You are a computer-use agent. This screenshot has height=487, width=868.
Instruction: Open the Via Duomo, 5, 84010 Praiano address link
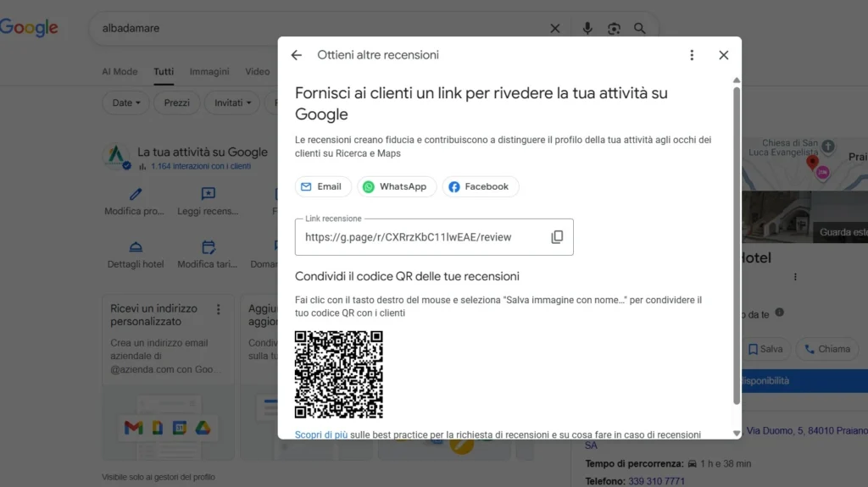(x=807, y=430)
